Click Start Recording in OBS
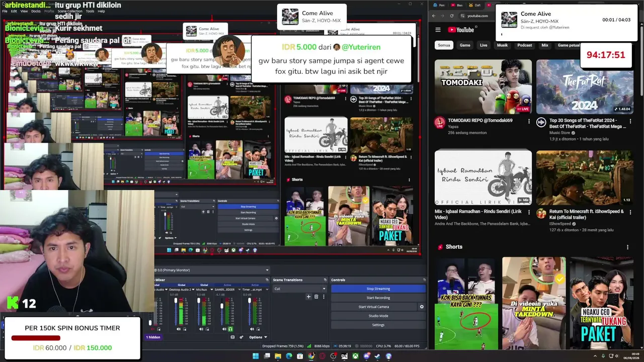This screenshot has height=362, width=644. pyautogui.click(x=378, y=298)
